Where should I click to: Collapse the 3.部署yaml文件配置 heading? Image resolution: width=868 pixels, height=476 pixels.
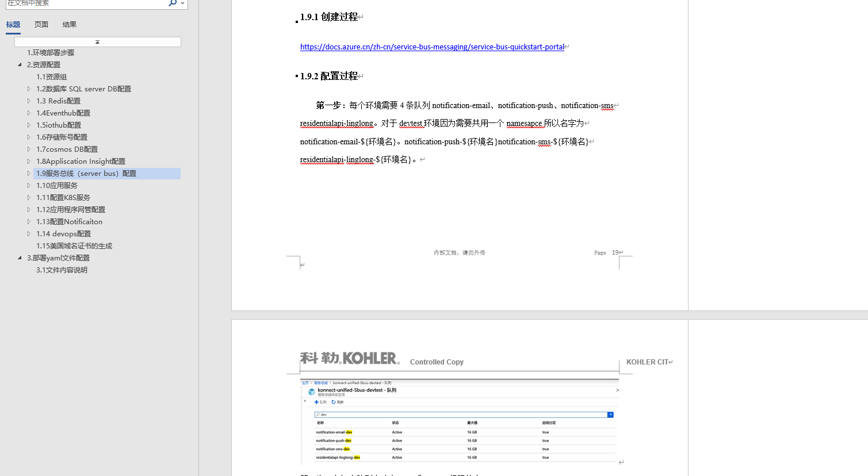tap(20, 258)
